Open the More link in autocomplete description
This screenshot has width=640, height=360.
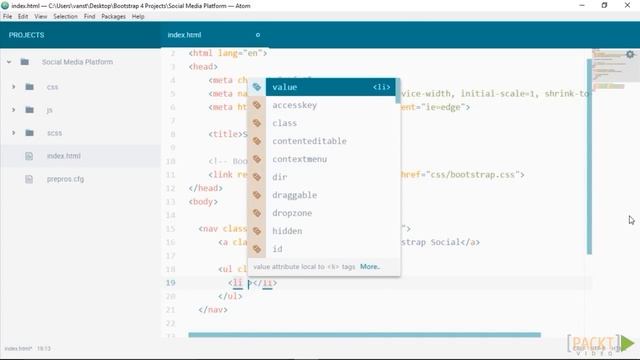click(x=369, y=267)
